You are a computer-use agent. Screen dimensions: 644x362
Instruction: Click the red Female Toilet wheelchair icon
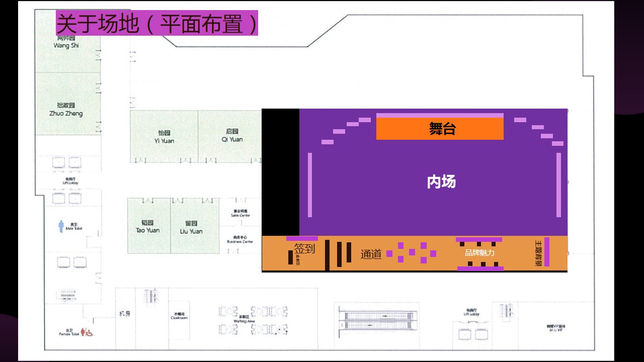89,332
